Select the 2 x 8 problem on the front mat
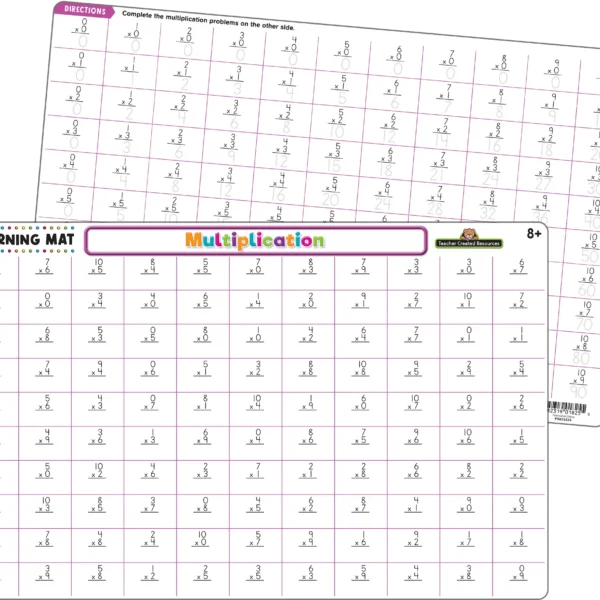Viewport: 600px width, 600px height. point(361,471)
